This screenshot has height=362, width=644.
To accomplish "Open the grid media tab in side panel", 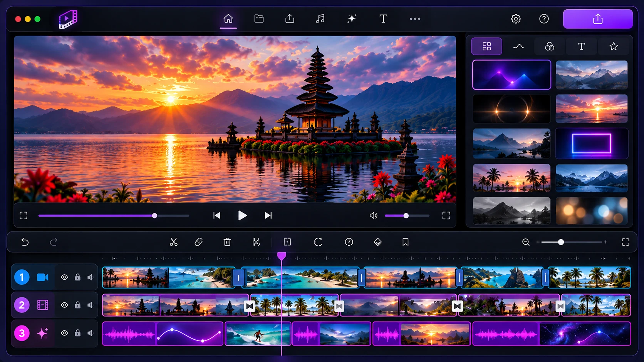I will pyautogui.click(x=486, y=46).
